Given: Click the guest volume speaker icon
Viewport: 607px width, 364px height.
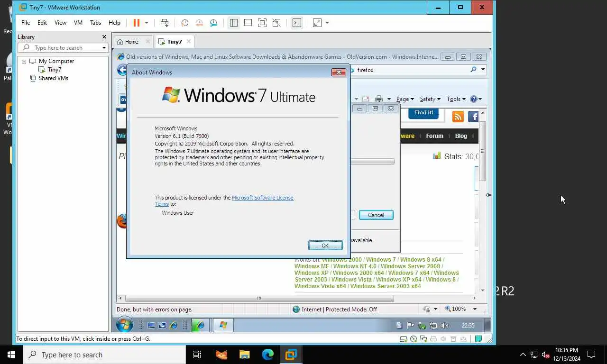Looking at the screenshot, I should (x=444, y=326).
